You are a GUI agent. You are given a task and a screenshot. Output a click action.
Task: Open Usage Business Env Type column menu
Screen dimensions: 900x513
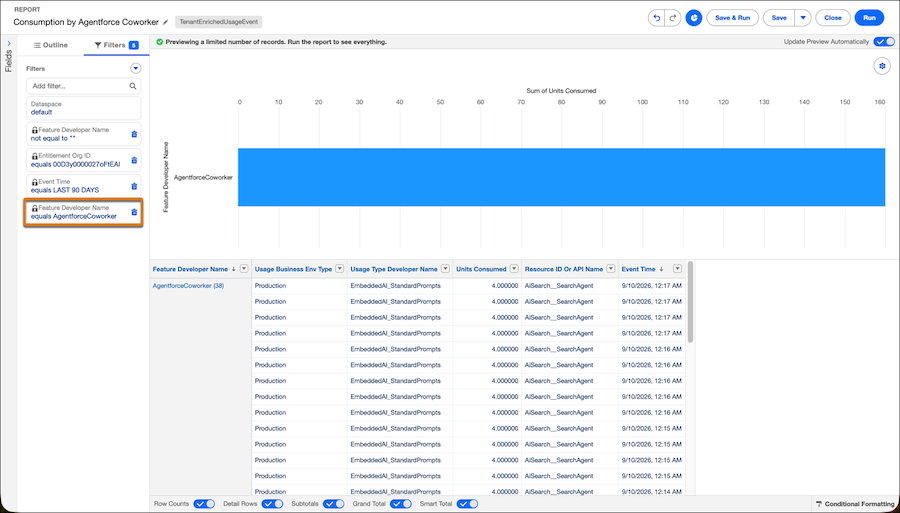point(340,269)
